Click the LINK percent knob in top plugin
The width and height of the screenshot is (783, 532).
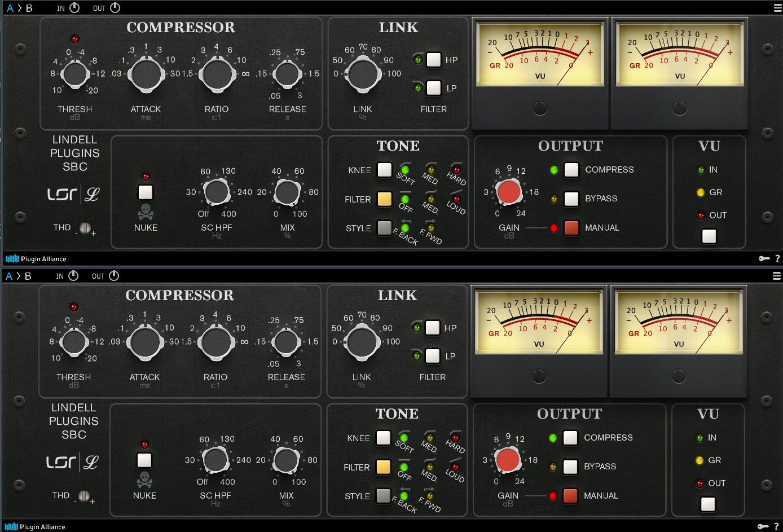tap(363, 74)
